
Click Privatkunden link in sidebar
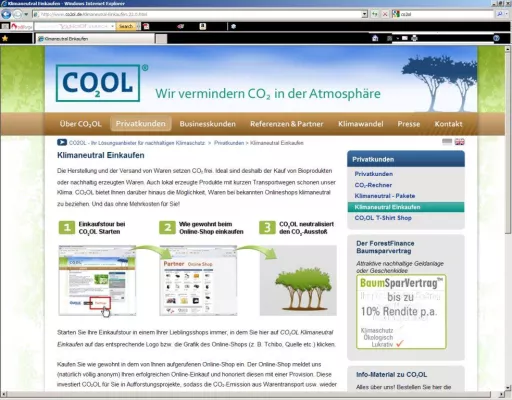click(374, 174)
